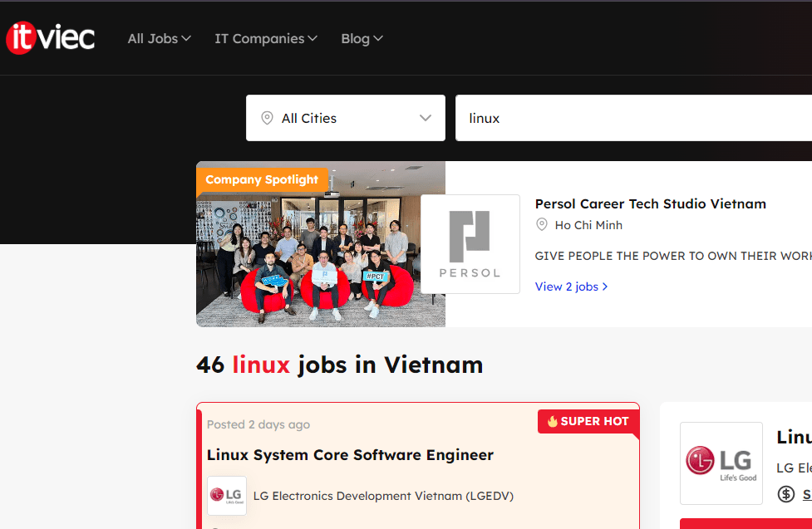Click the job title in right detail panel
This screenshot has width=812, height=529.
(793, 437)
